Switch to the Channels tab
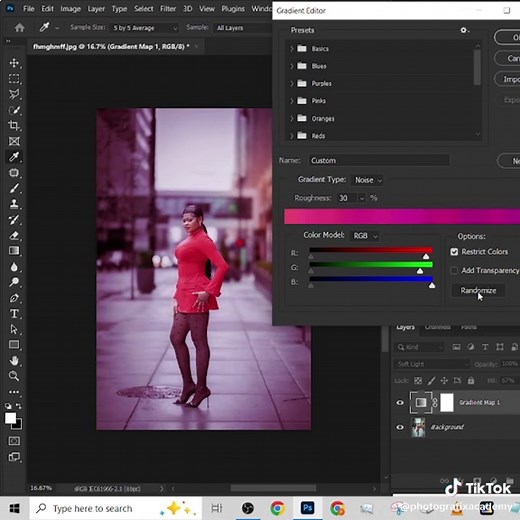 (x=437, y=327)
